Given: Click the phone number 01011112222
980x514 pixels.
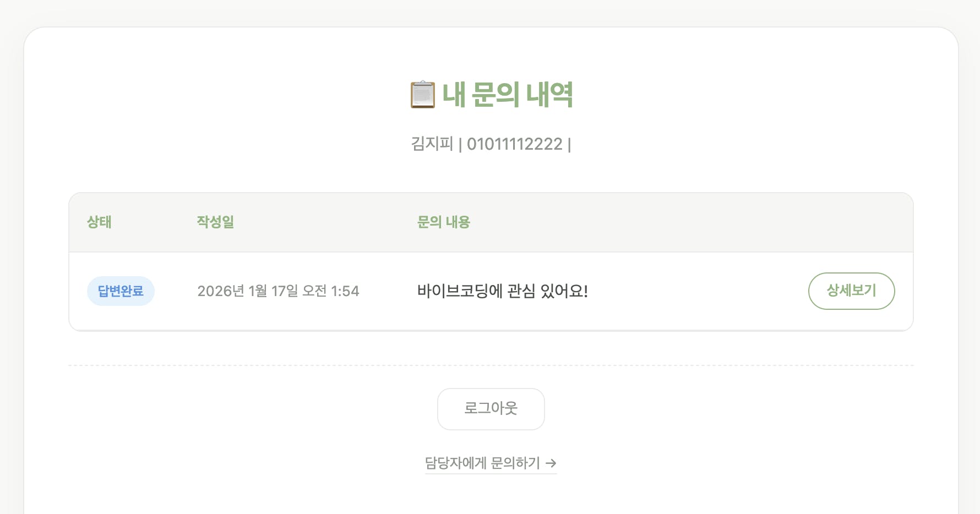Looking at the screenshot, I should coord(514,144).
